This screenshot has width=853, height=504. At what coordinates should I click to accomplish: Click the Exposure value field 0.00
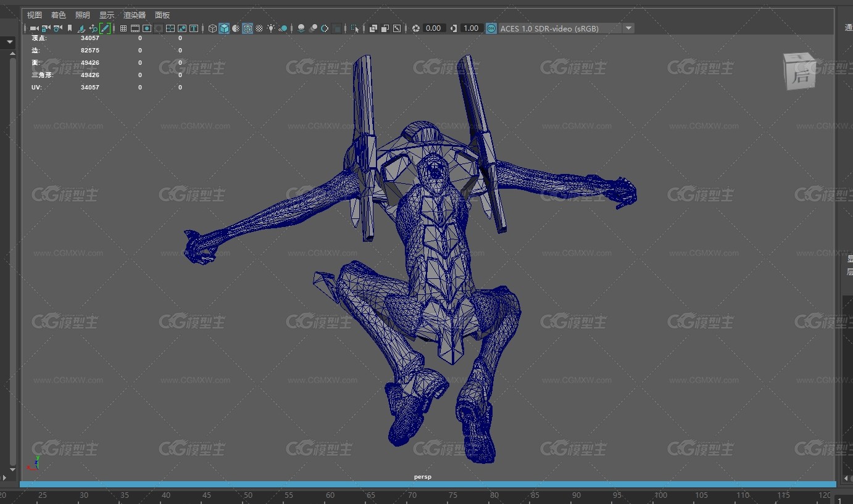[433, 28]
